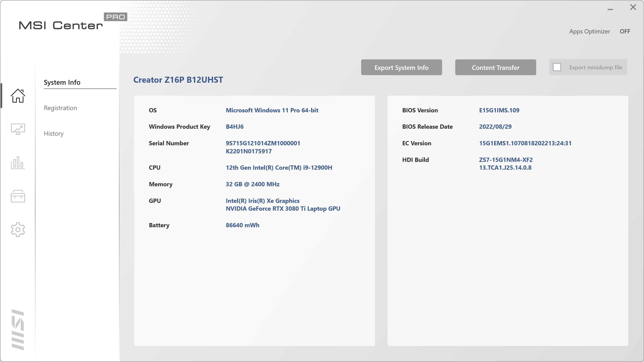Open the performance monitor sidebar icon
The image size is (644, 362).
click(18, 129)
